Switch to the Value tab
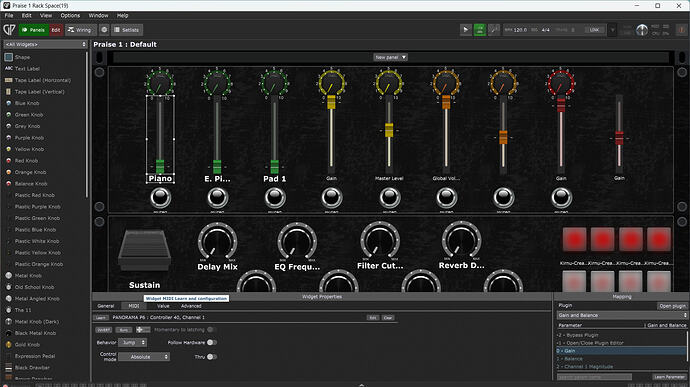The image size is (690, 387). [x=163, y=306]
